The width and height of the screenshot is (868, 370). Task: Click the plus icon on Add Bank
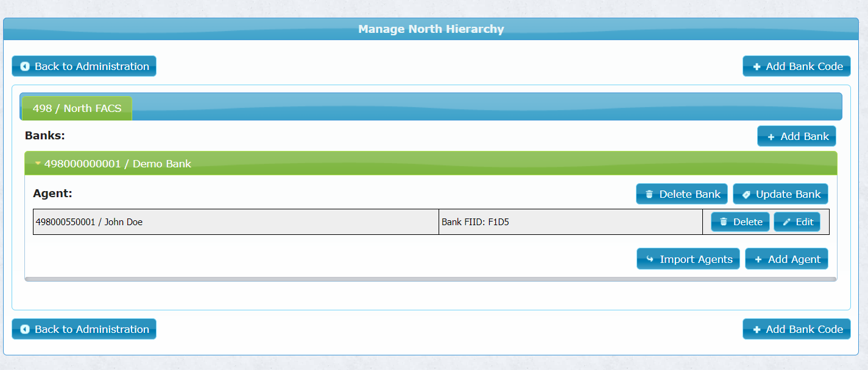tap(771, 137)
